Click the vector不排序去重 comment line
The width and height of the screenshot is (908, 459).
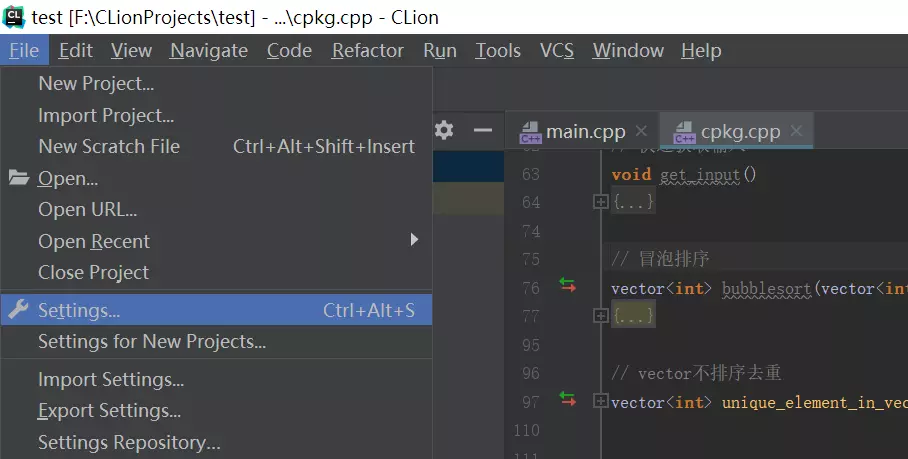click(x=696, y=373)
